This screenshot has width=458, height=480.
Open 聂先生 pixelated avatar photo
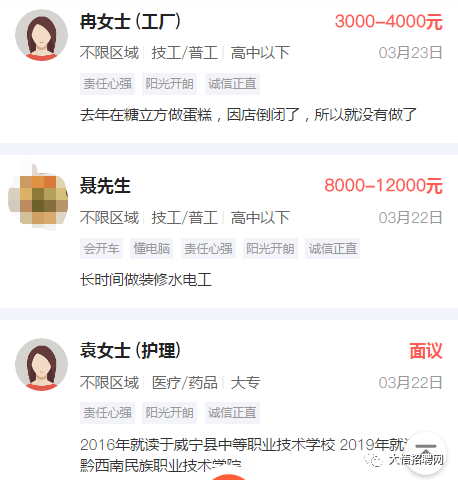pyautogui.click(x=38, y=197)
